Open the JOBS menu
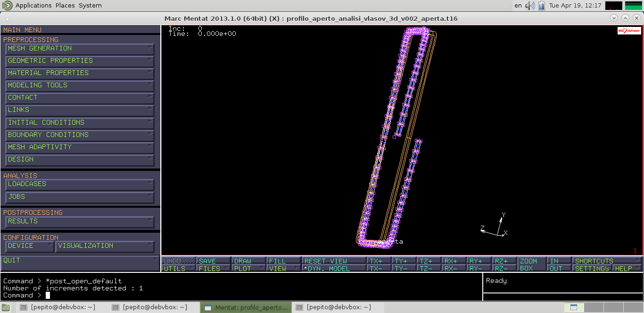The image size is (644, 313). click(80, 197)
